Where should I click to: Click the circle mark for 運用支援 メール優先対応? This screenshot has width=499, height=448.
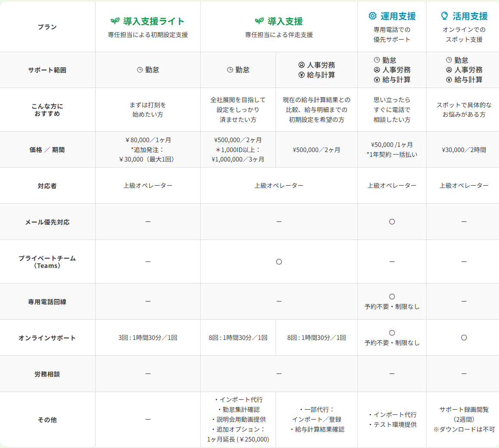pyautogui.click(x=392, y=221)
